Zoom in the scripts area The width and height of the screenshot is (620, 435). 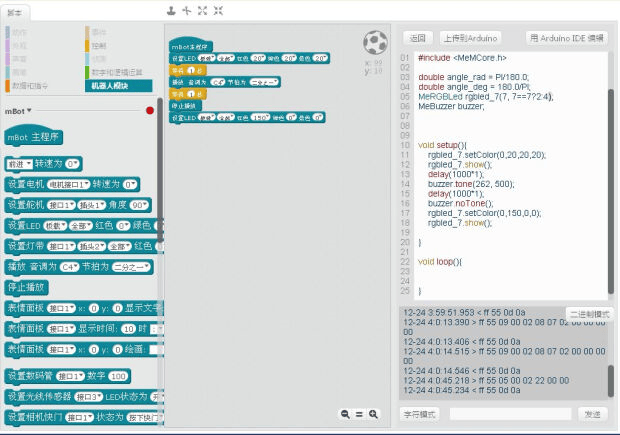[373, 414]
